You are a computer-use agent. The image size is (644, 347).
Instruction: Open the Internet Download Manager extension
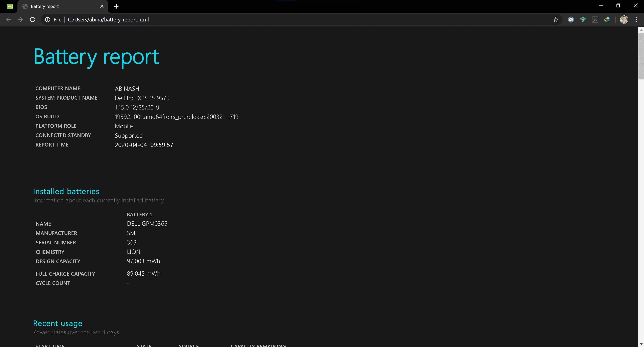click(x=607, y=19)
